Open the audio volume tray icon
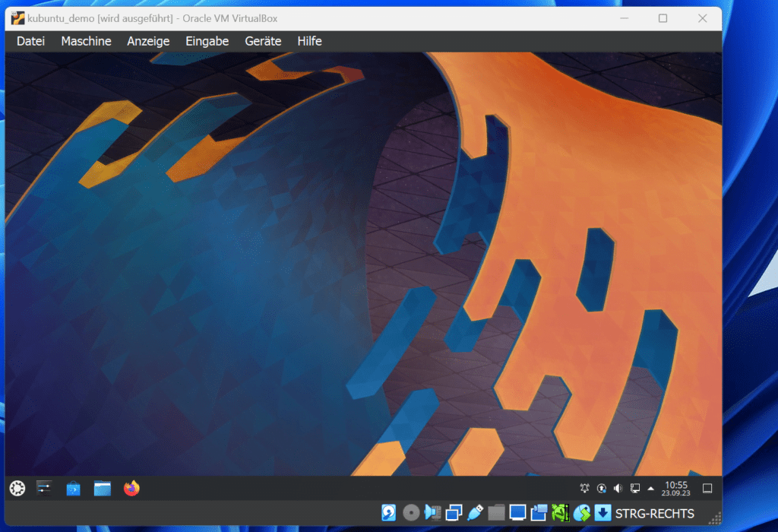Viewport: 778px width, 532px height. [x=618, y=489]
